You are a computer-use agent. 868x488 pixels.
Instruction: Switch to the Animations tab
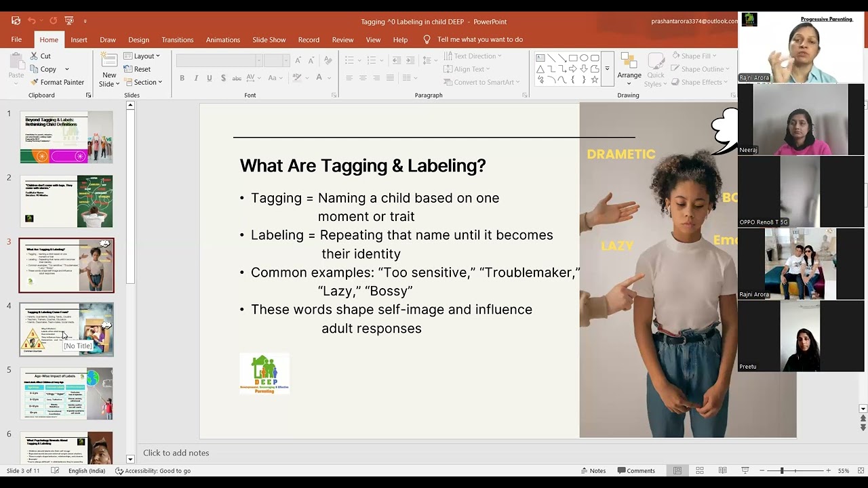tap(223, 39)
